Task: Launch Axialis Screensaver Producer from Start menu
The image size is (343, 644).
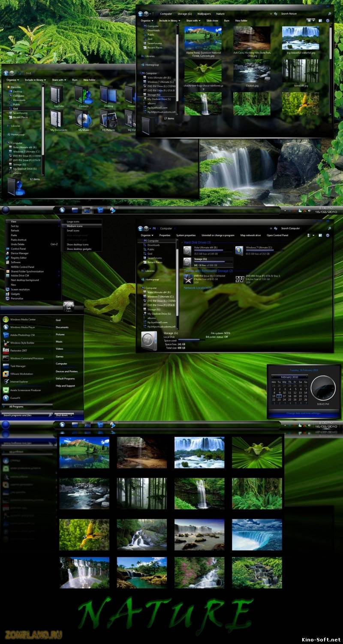Action: tap(26, 390)
